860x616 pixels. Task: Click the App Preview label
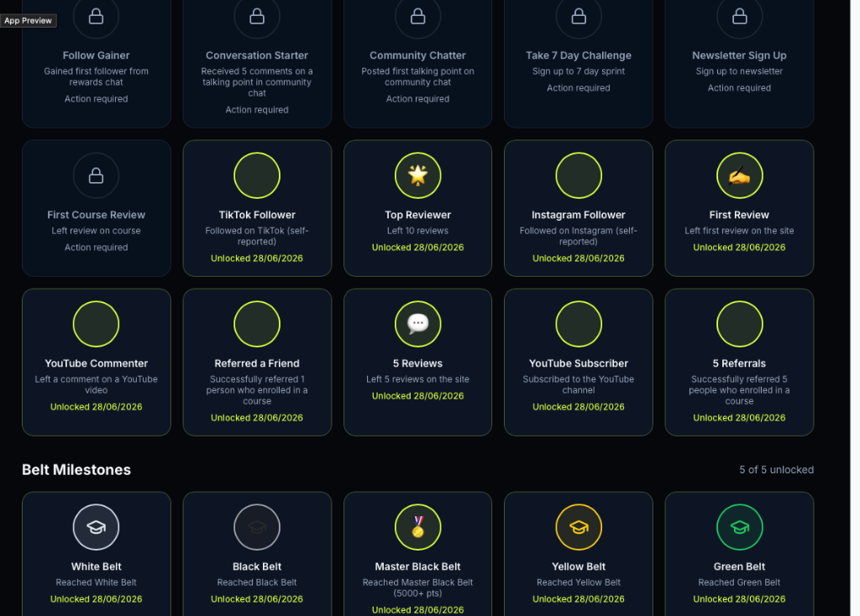click(28, 20)
